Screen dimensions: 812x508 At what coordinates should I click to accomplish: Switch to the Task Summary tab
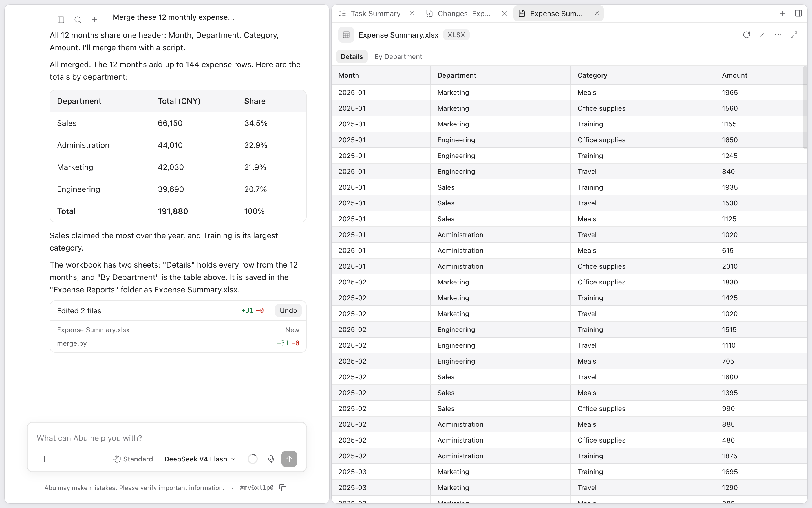375,14
